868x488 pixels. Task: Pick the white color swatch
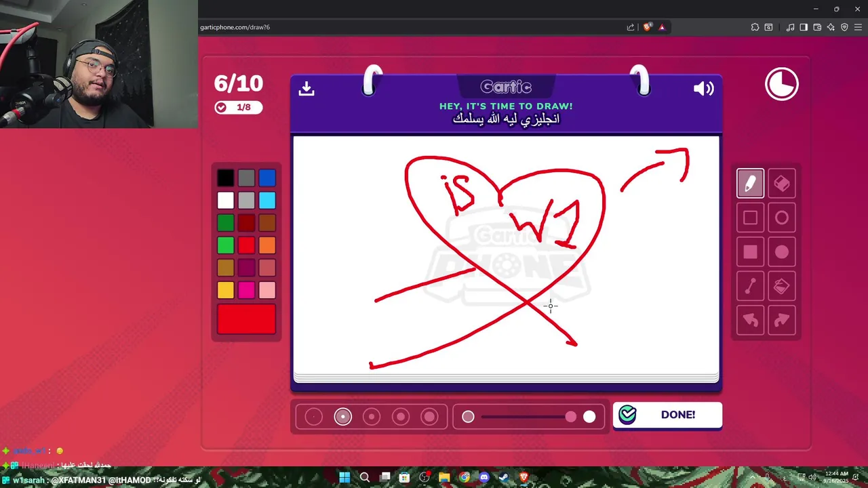coord(226,201)
